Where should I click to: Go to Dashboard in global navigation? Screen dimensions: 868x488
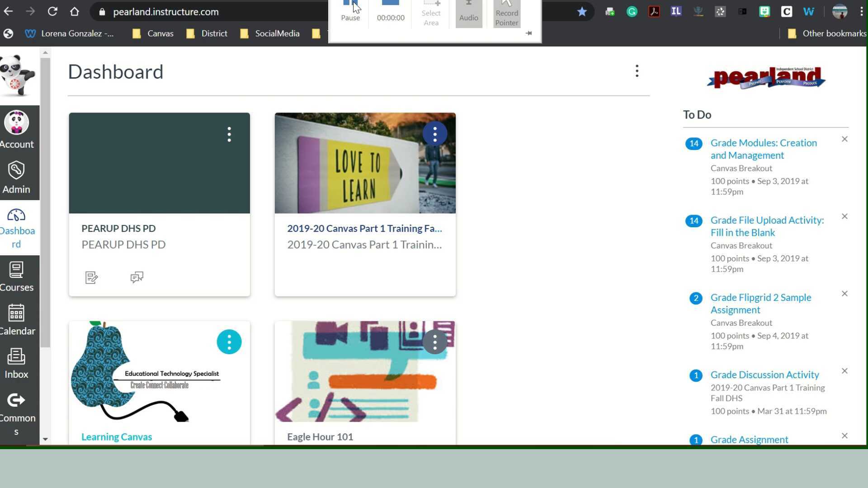(17, 229)
